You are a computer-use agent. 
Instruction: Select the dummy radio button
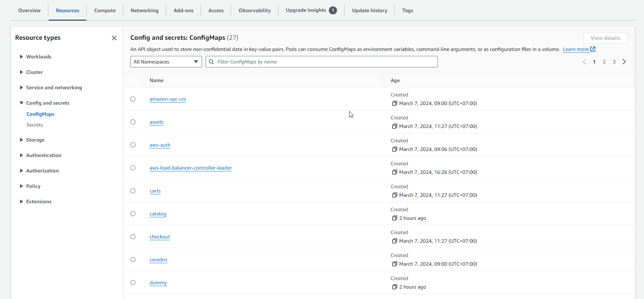point(133,283)
